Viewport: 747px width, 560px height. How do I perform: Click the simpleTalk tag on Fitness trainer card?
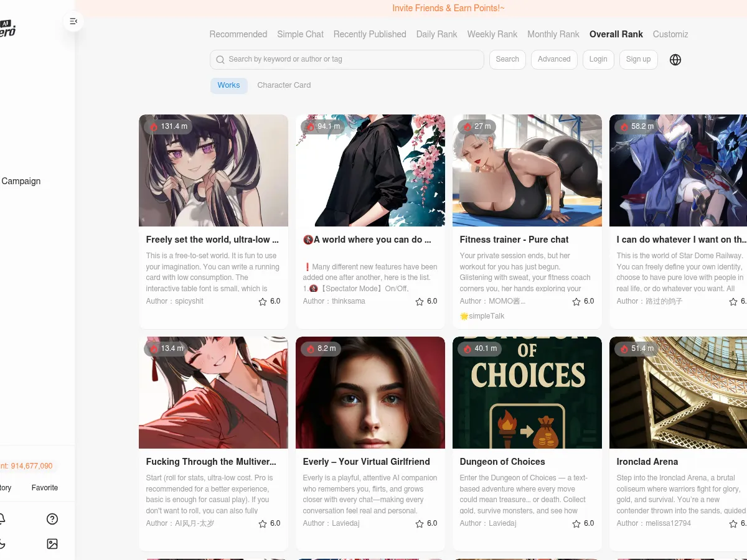(x=482, y=316)
